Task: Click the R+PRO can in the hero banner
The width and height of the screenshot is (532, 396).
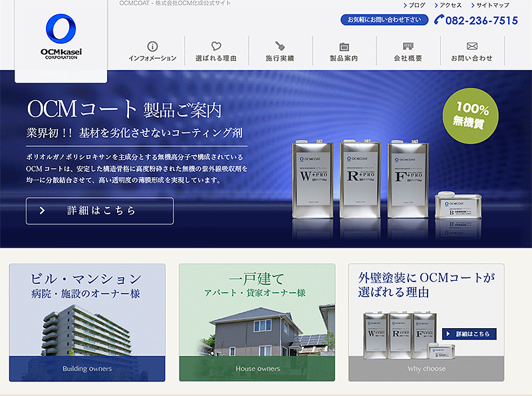Action: pos(360,179)
